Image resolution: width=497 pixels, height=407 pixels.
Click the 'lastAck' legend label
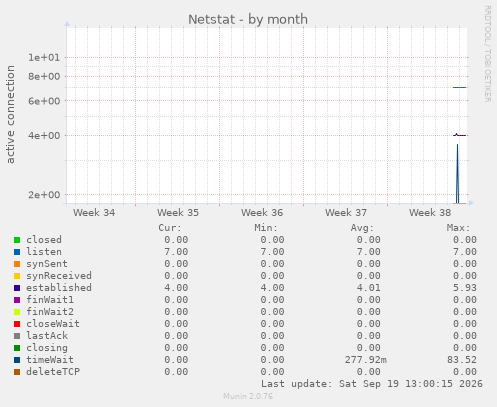[x=47, y=336]
